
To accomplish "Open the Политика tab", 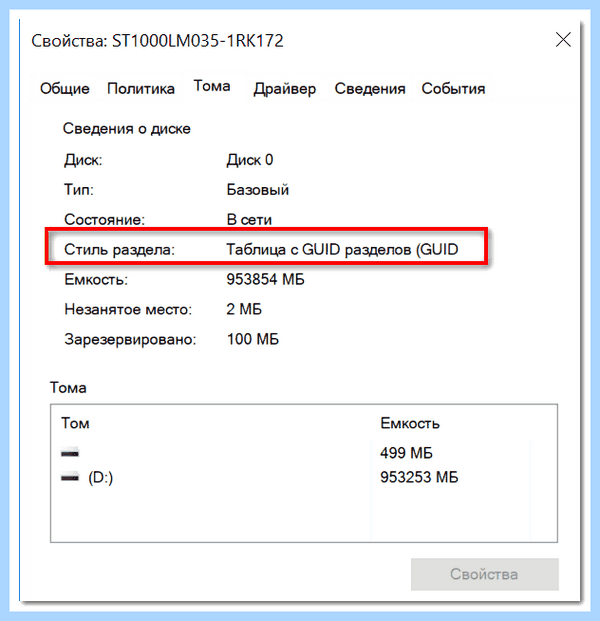I will [141, 88].
